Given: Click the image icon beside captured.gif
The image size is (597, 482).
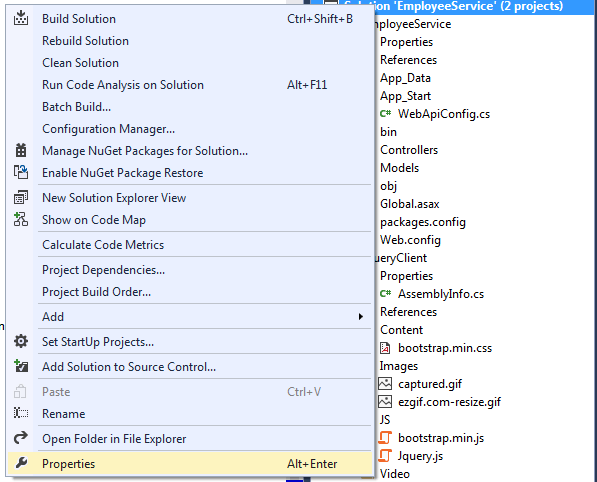Looking at the screenshot, I should (385, 383).
